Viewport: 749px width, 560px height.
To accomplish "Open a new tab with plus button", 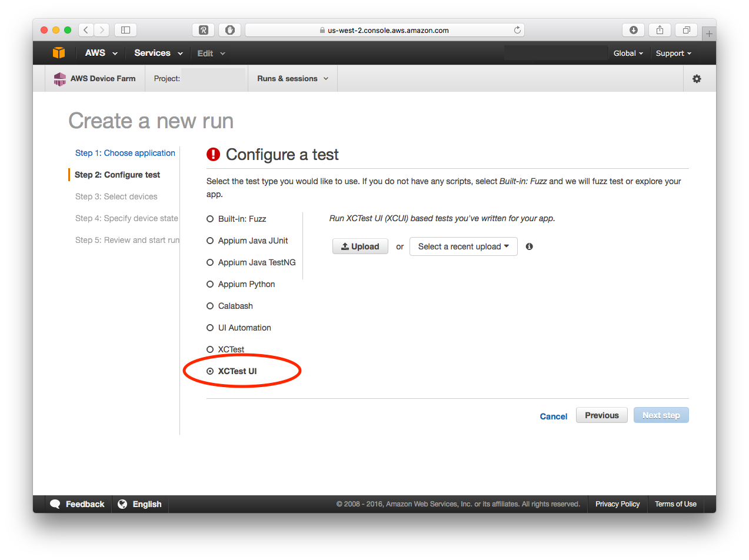I will click(x=709, y=34).
